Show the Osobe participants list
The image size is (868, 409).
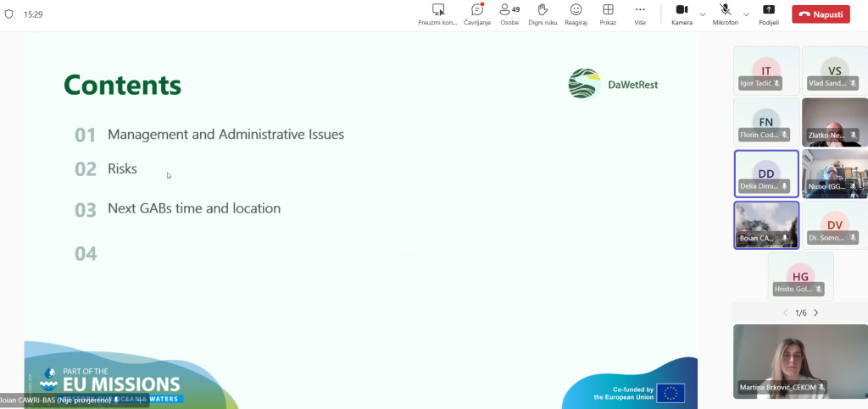click(509, 10)
